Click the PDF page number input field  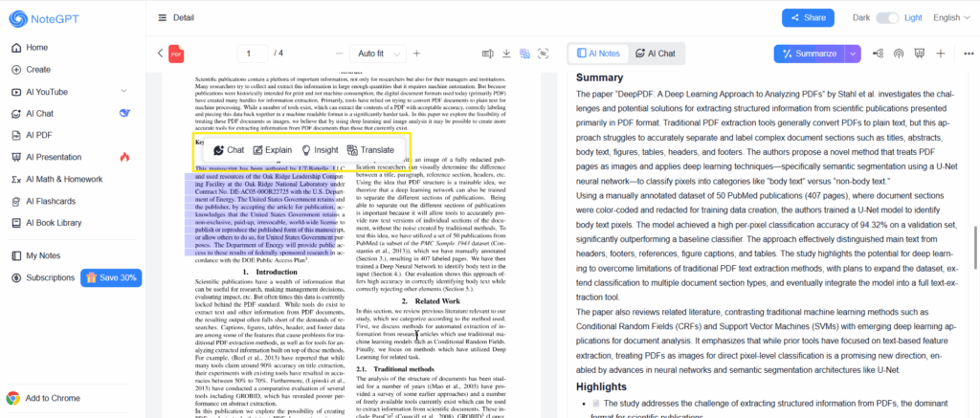click(253, 54)
